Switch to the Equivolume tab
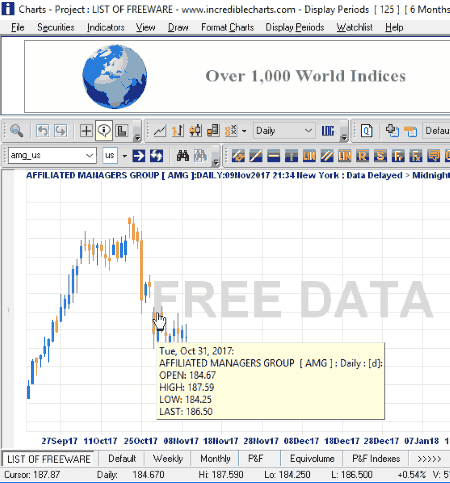Viewport: 450px width, 483px height. (312, 459)
